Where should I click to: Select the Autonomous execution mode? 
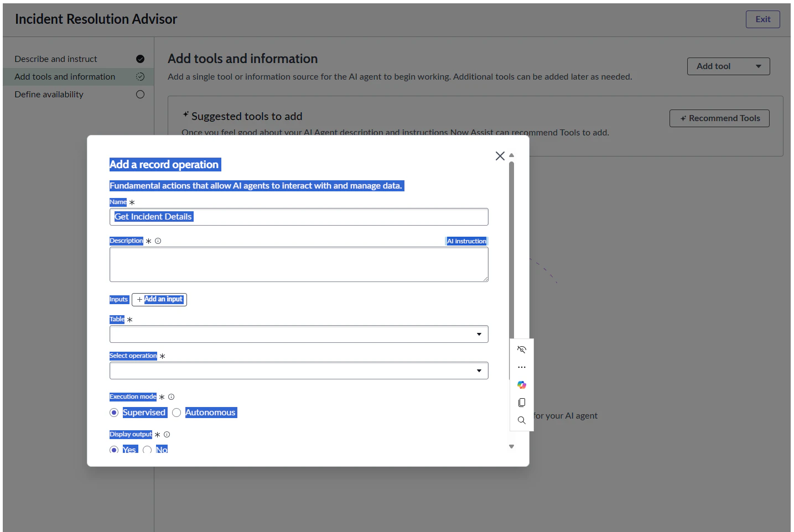pyautogui.click(x=177, y=413)
